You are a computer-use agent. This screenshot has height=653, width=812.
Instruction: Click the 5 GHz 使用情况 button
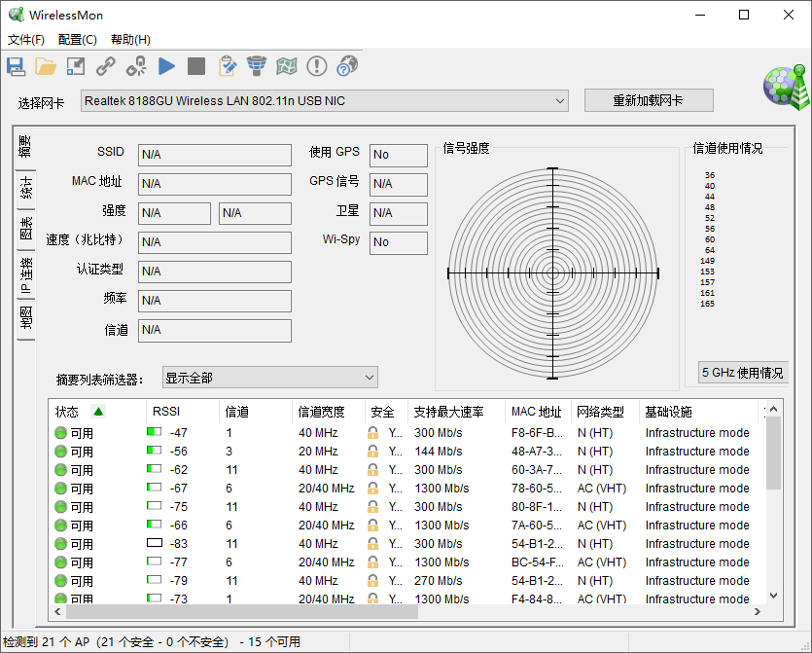pyautogui.click(x=743, y=373)
